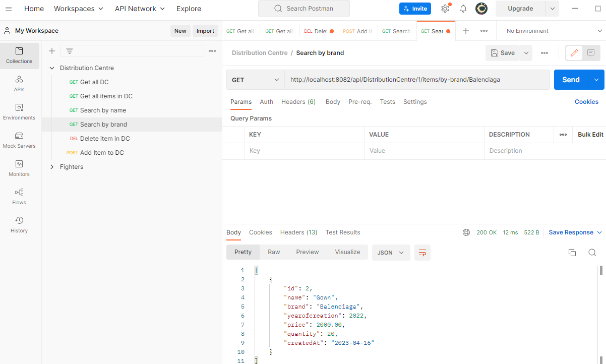Open the Cookies manager
This screenshot has width=606, height=364.
point(586,101)
